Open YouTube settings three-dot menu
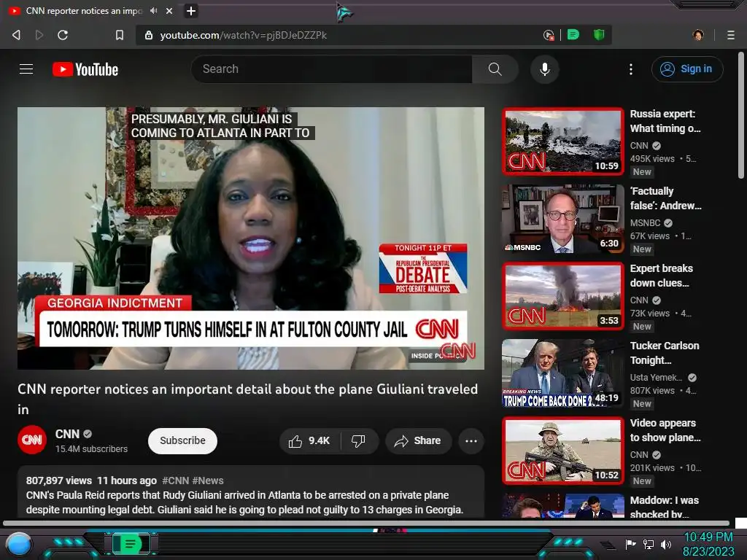Image resolution: width=747 pixels, height=560 pixels. [x=631, y=69]
